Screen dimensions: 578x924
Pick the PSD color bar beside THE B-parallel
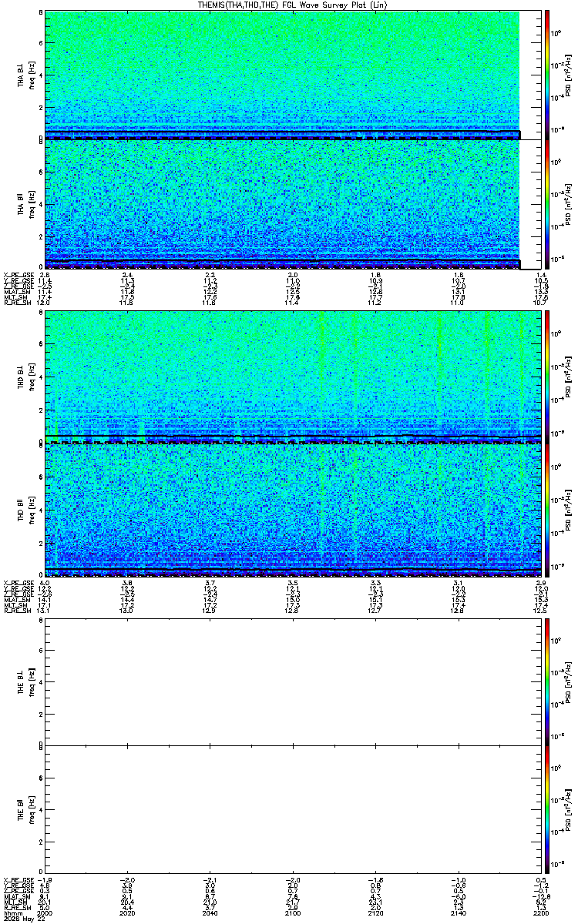coord(547,810)
